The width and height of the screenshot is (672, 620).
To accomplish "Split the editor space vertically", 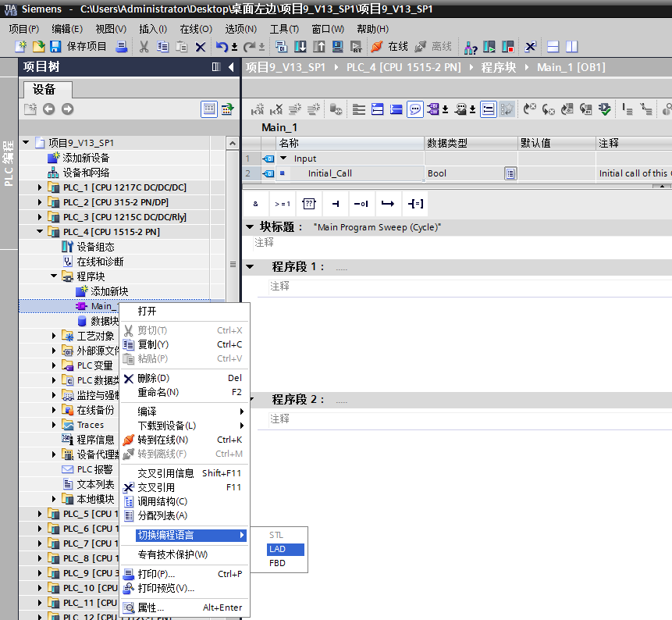I will (x=572, y=46).
